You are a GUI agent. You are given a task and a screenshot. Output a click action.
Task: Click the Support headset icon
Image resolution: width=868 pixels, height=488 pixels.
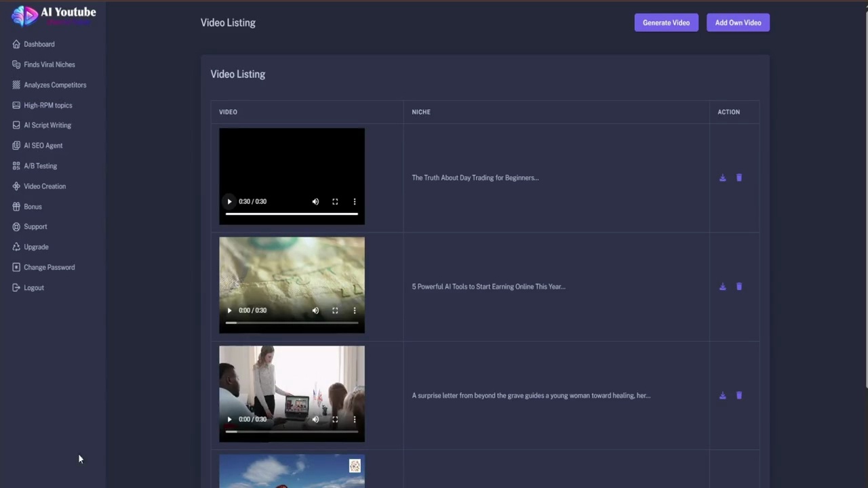[16, 227]
